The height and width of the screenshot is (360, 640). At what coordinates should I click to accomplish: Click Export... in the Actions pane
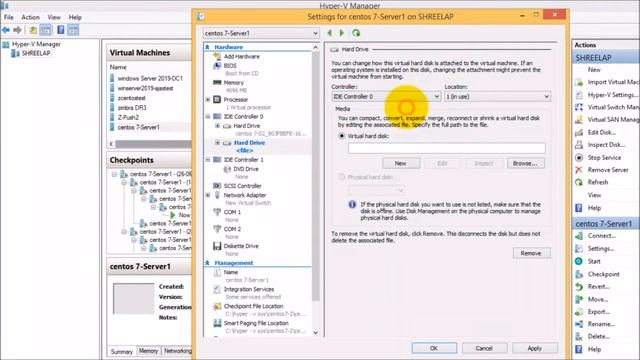coord(599,312)
